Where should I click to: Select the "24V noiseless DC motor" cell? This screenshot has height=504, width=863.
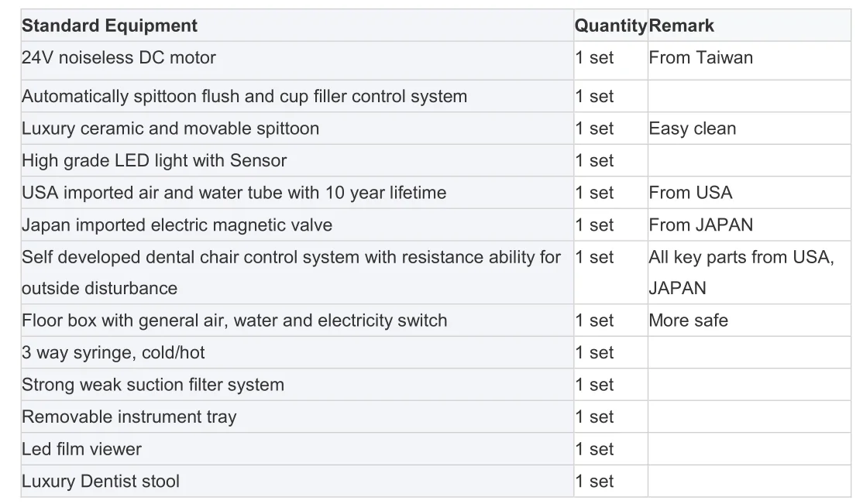pyautogui.click(x=119, y=58)
